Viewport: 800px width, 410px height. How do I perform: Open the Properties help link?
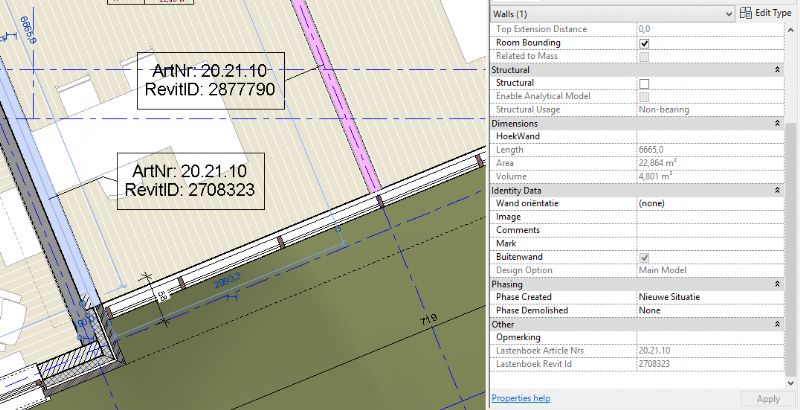tap(521, 398)
